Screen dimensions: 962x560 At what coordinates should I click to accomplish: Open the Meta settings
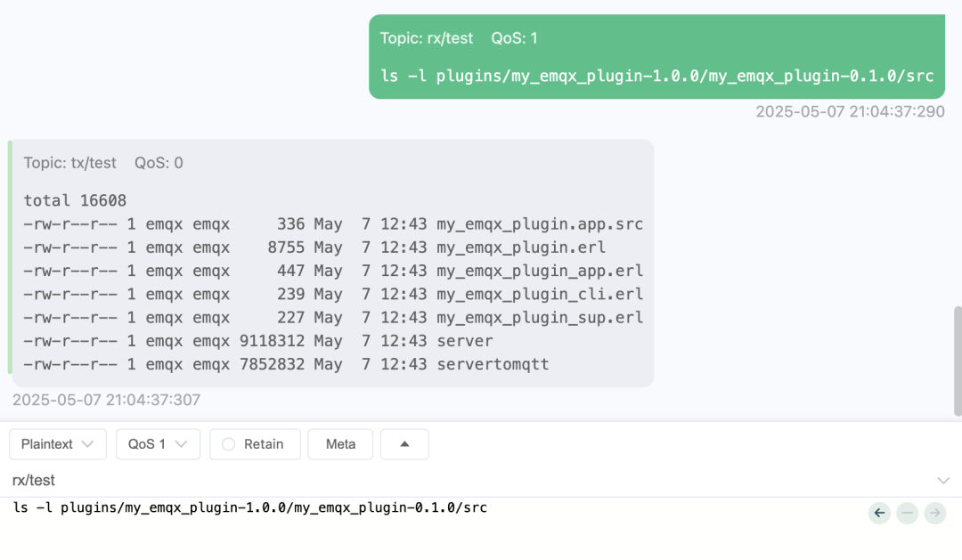pos(340,444)
